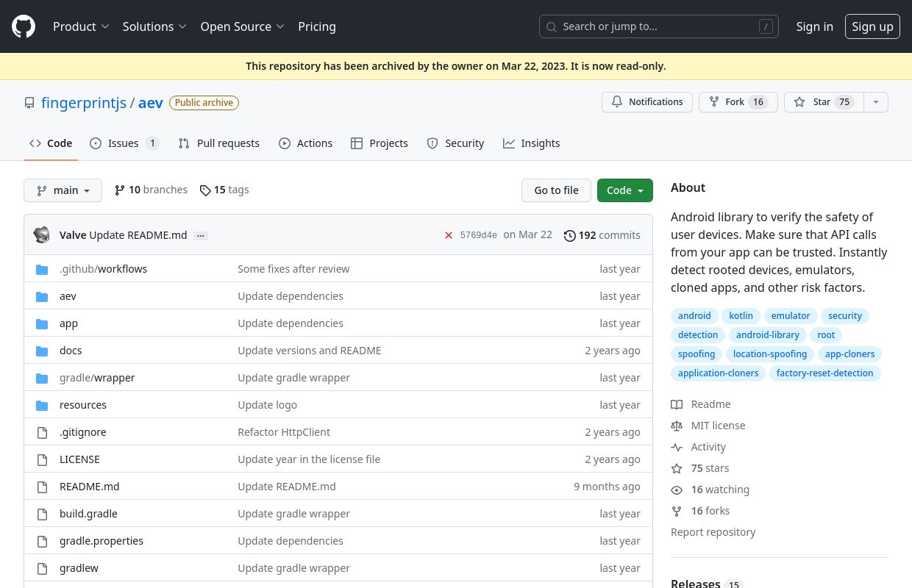Click the fork icon beside 16 forks
The image size is (912, 588).
pos(677,511)
